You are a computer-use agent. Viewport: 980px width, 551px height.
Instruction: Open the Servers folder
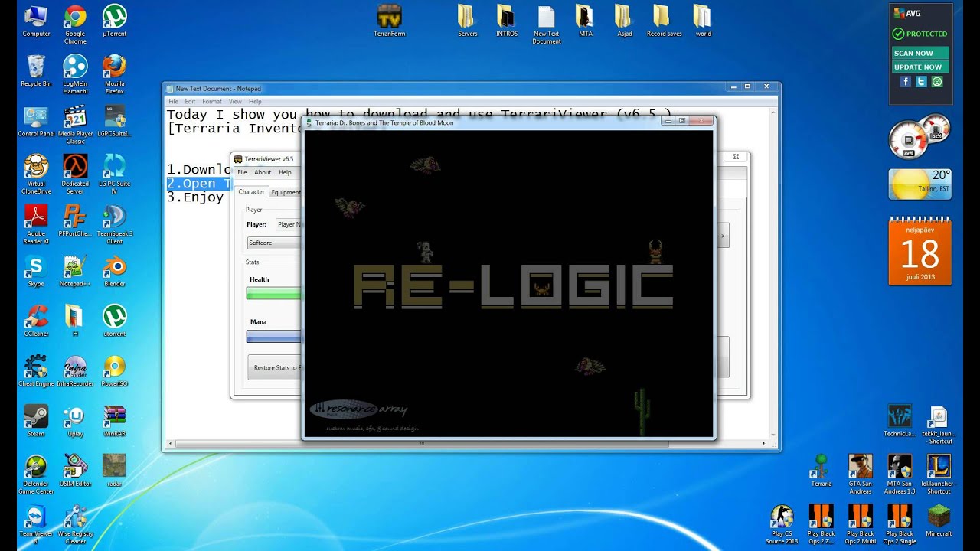pyautogui.click(x=467, y=21)
